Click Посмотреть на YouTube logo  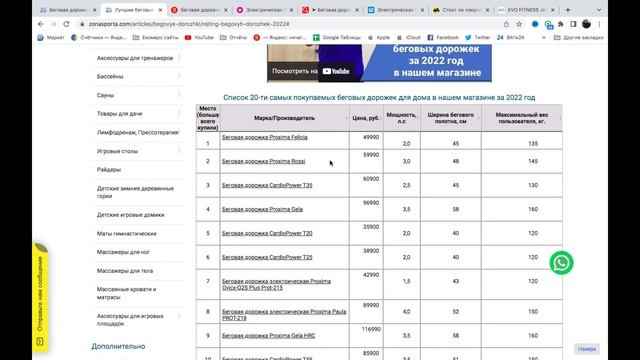[x=336, y=71]
